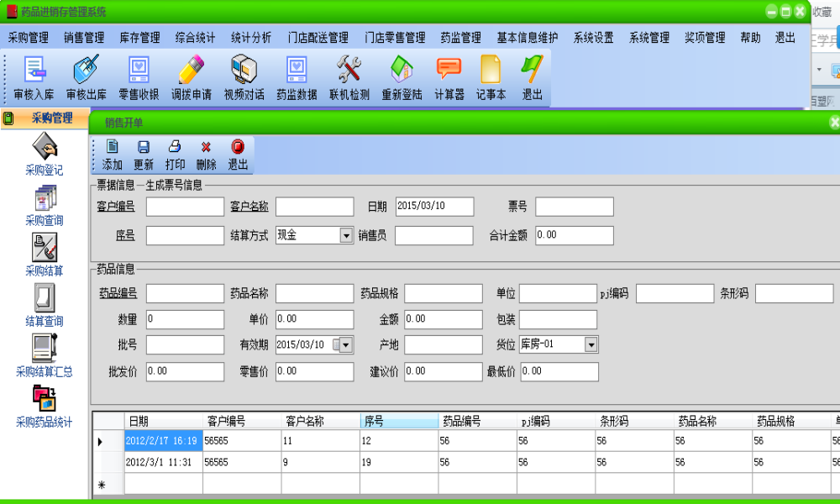Viewport: 840px width, 504px height.
Task: Open the 审核入库 toolbar icon
Action: pos(34,77)
